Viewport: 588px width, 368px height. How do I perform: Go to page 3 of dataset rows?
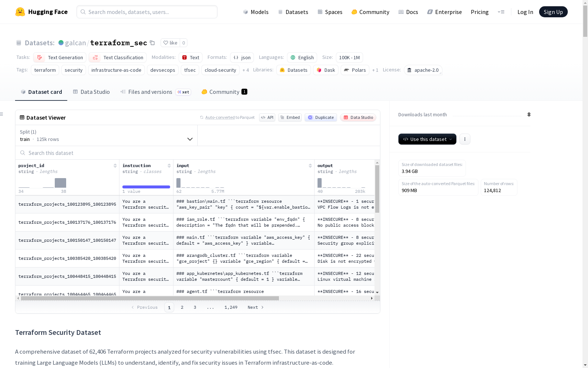pos(195,307)
